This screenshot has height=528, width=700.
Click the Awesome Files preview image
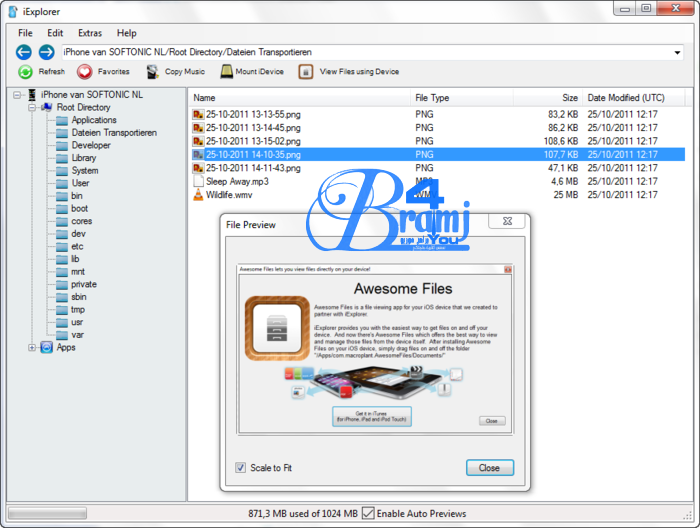[x=375, y=349]
